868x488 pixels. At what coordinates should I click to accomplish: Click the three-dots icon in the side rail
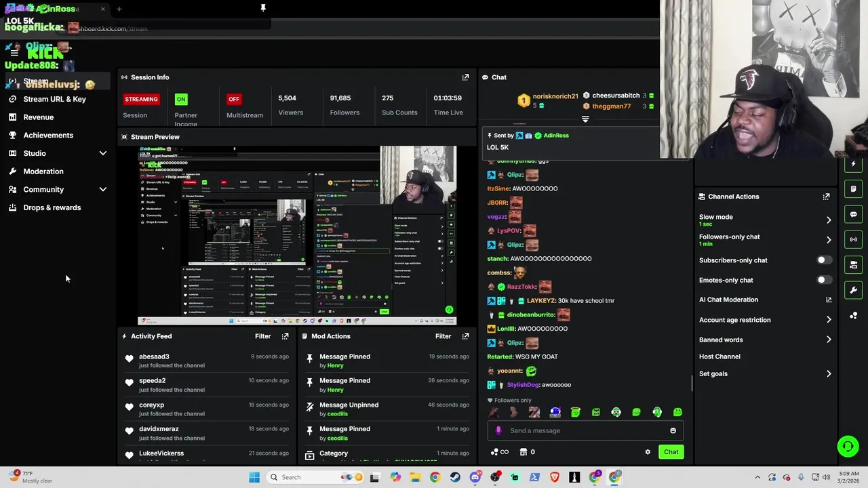pos(853,316)
